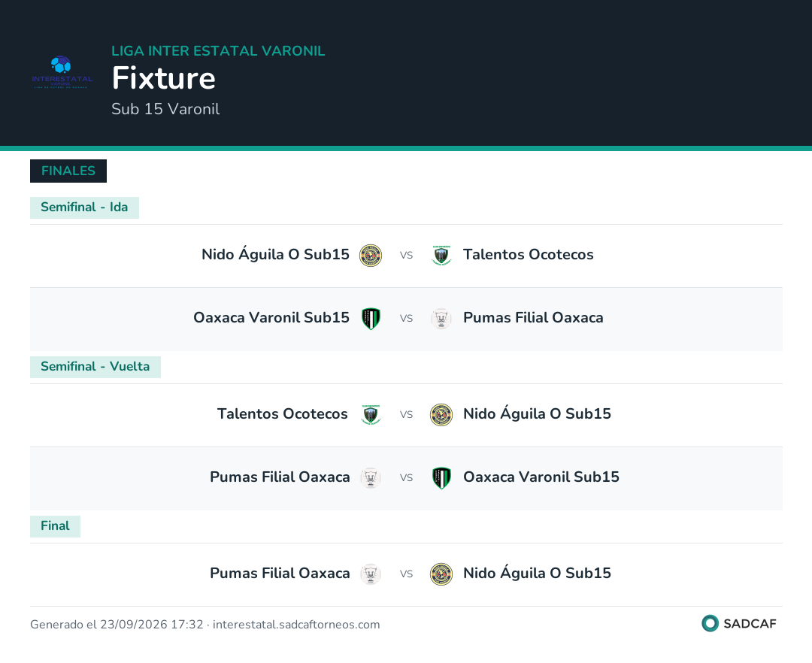This screenshot has height=663, width=812.
Task: Select the Semifinal - Vuelta section label
Action: pyautogui.click(x=95, y=367)
